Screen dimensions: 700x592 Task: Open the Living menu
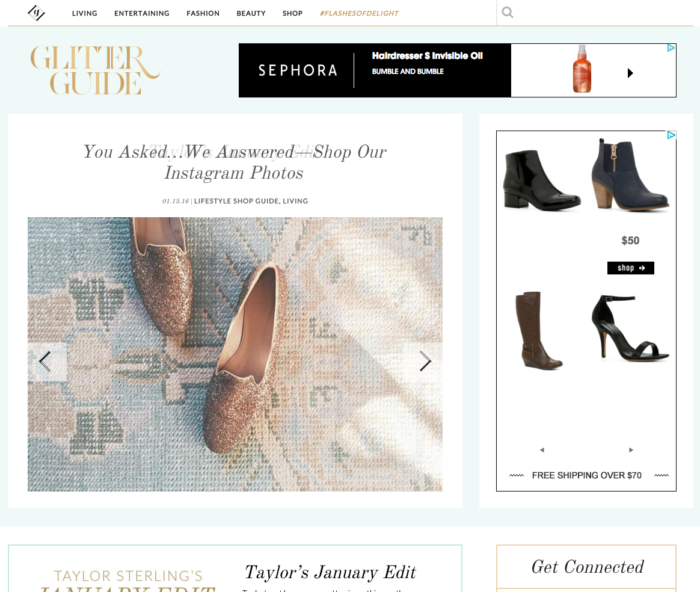[84, 13]
